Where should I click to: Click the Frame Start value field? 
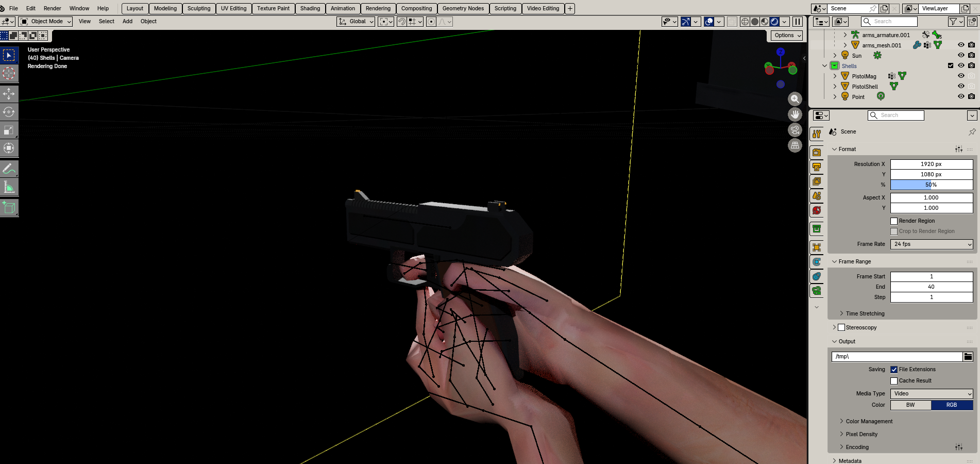[932, 276]
